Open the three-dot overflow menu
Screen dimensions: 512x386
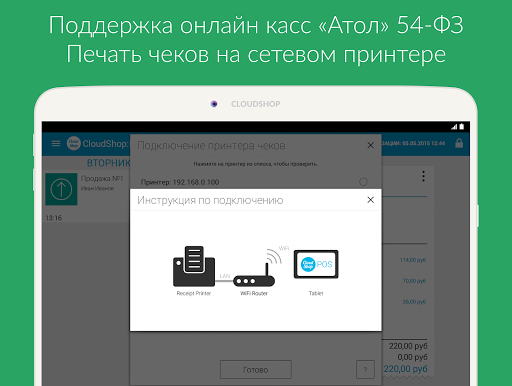pos(423,176)
